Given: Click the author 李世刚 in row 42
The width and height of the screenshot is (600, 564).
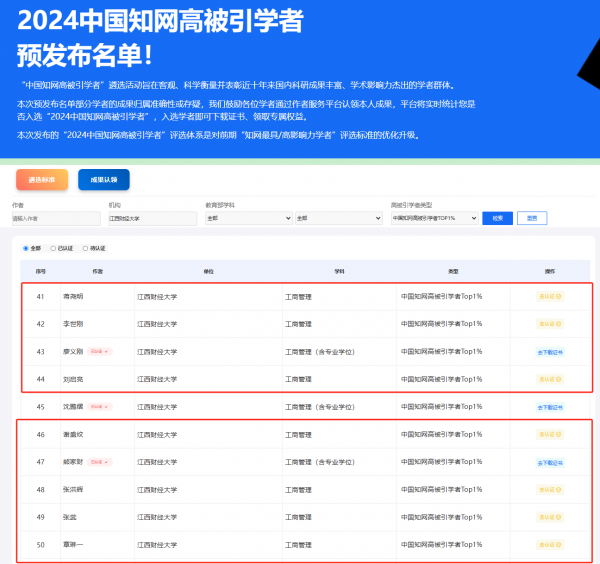Looking at the screenshot, I should pos(73,324).
